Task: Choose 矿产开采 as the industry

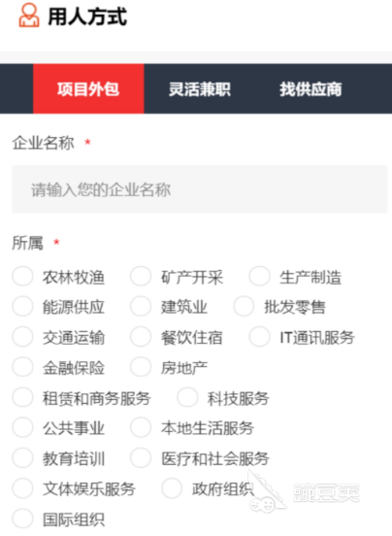Action: (x=141, y=276)
